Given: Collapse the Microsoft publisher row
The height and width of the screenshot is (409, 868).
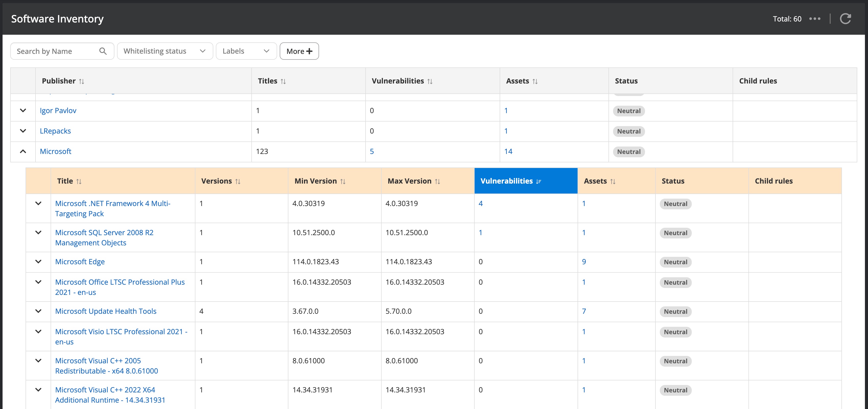Looking at the screenshot, I should (x=23, y=152).
